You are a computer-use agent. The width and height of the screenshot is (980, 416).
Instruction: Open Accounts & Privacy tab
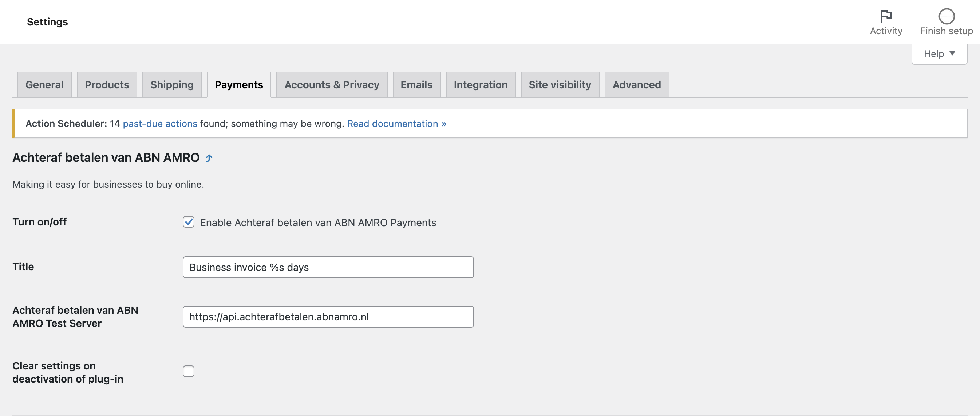332,84
